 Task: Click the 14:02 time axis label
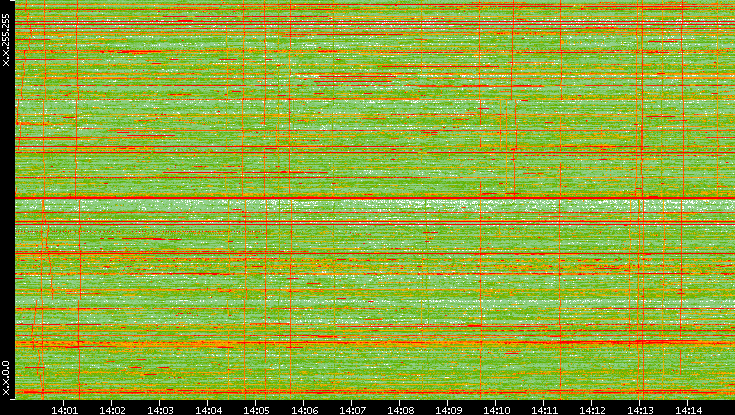point(112,410)
